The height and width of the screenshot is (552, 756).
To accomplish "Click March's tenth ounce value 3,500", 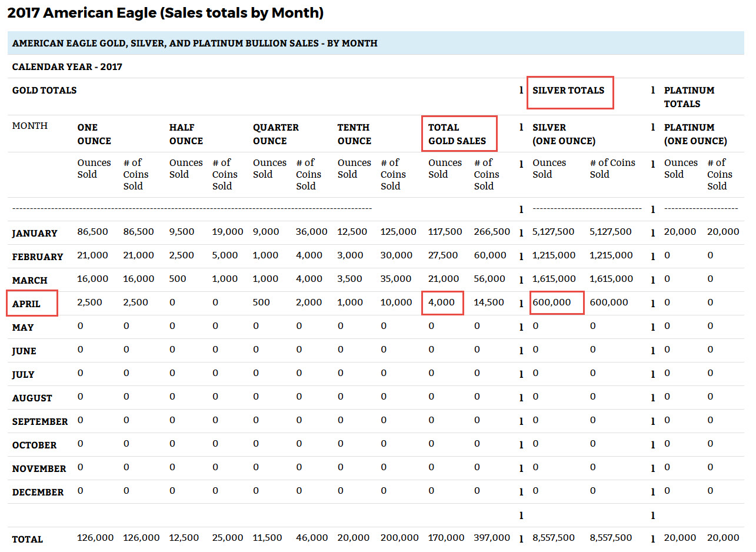I will [x=350, y=279].
